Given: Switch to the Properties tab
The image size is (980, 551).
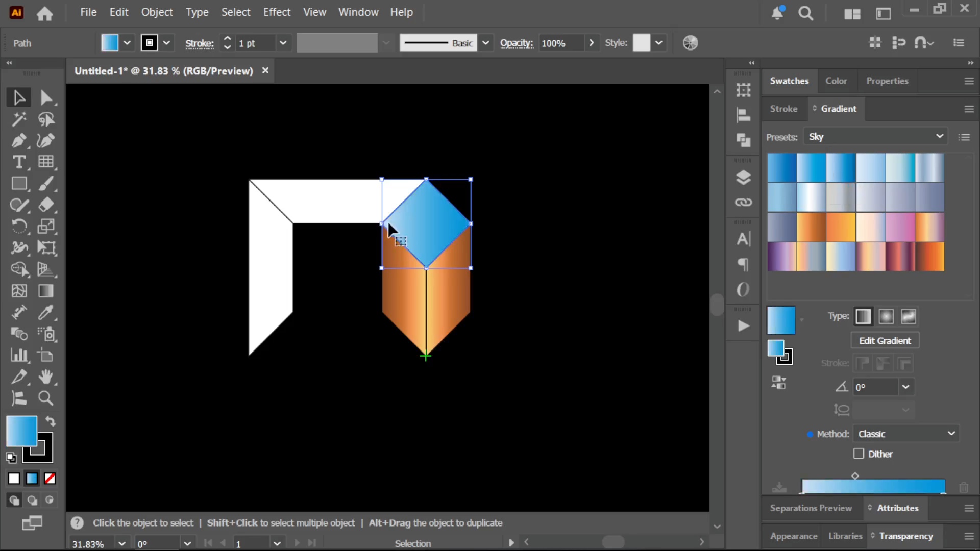Looking at the screenshot, I should pos(887,81).
